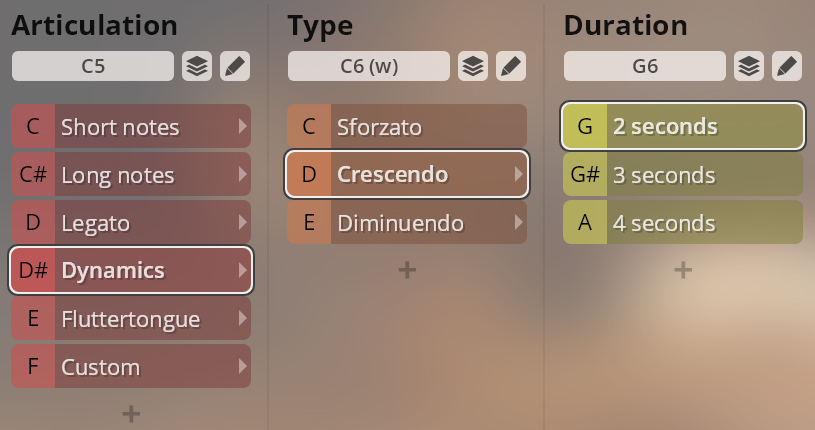This screenshot has width=815, height=430.
Task: Add a new articulation with plus icon
Action: click(131, 413)
